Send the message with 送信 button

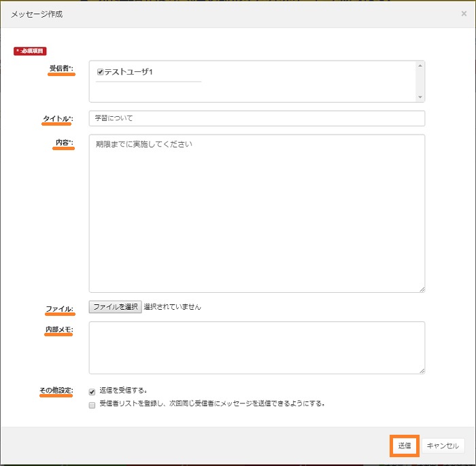coord(405,446)
